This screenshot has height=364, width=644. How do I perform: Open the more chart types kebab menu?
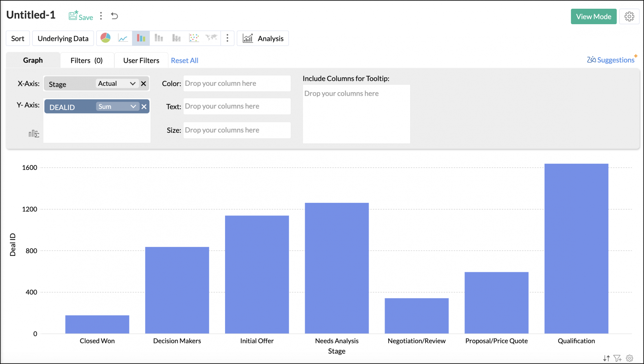pos(227,38)
